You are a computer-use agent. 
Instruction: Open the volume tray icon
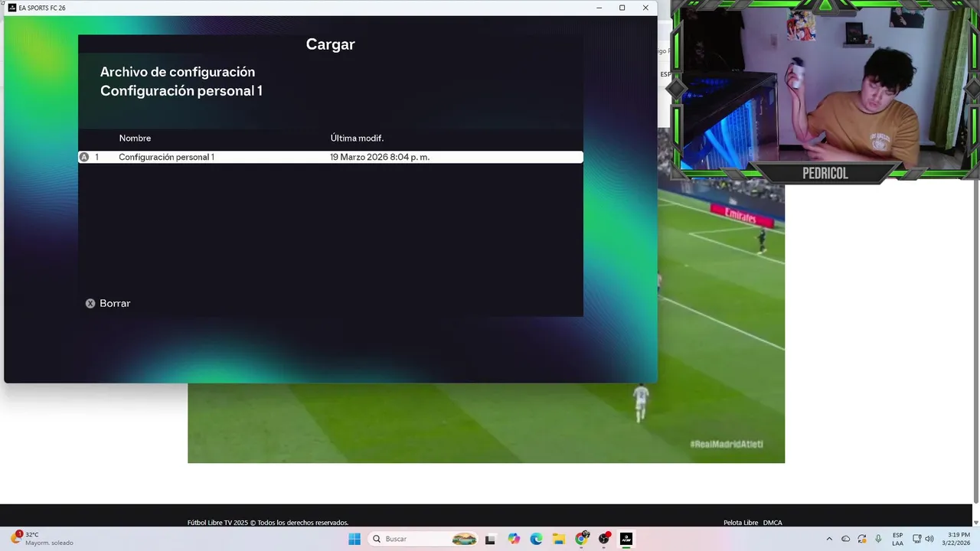pos(929,539)
